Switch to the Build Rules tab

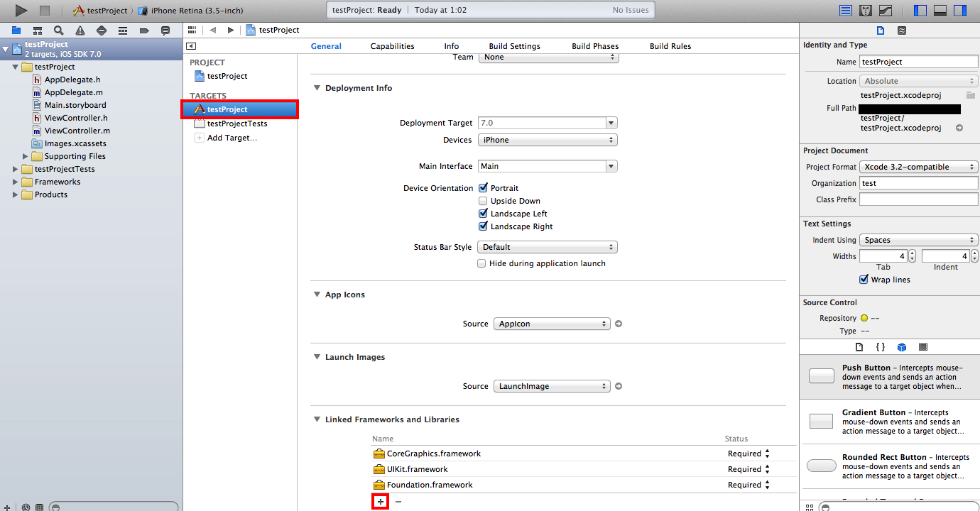click(x=670, y=46)
